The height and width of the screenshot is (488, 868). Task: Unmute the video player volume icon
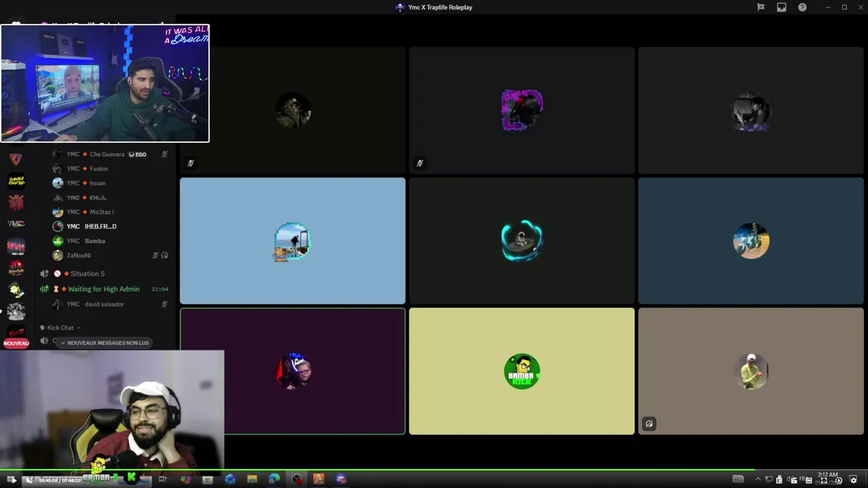coord(29,480)
